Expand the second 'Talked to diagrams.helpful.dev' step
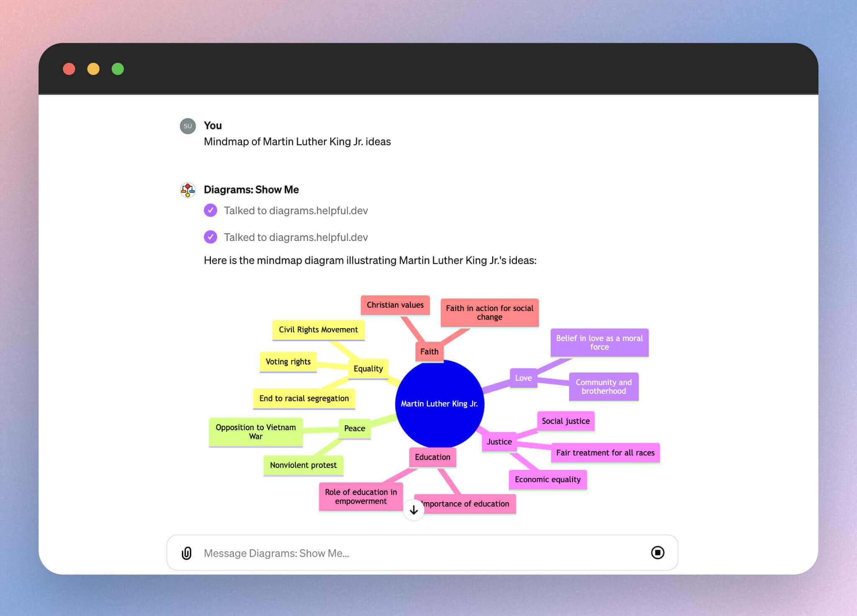The width and height of the screenshot is (857, 616). pos(296,237)
